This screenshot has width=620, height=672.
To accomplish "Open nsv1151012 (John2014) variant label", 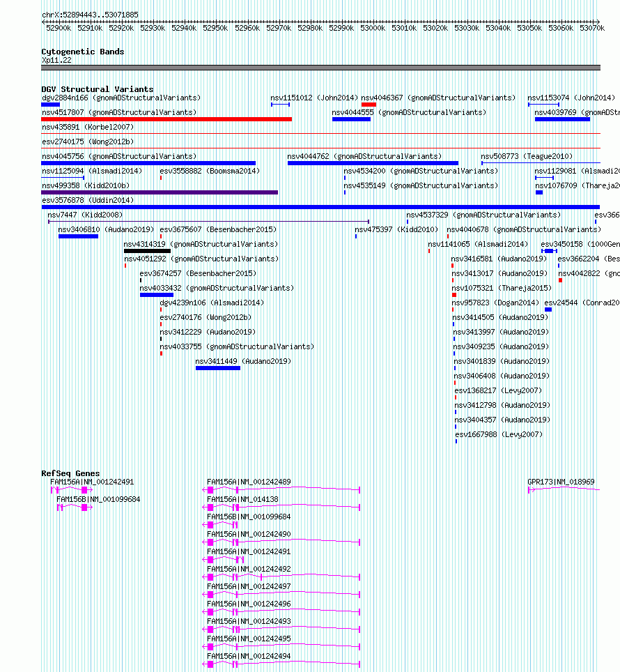I will (314, 98).
